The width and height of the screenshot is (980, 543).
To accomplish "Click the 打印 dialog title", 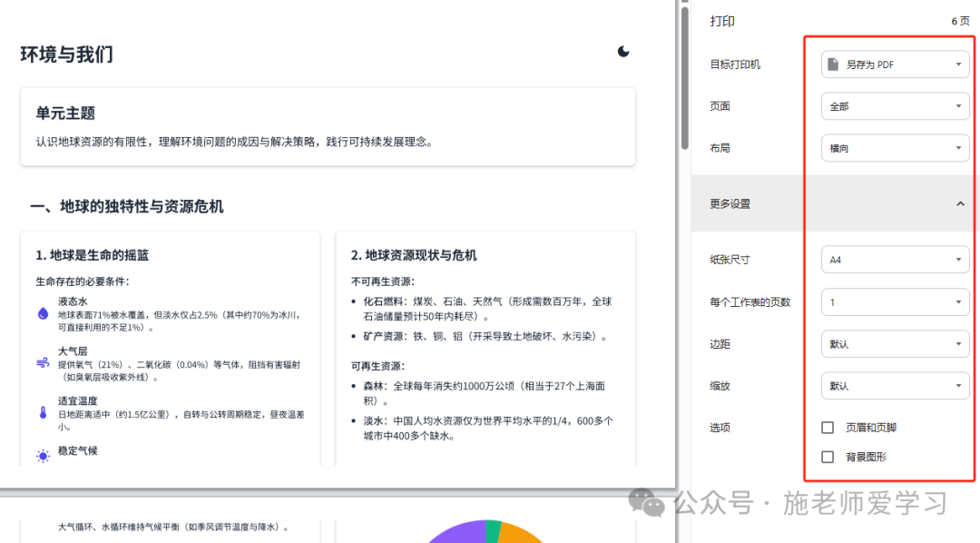I will 722,21.
